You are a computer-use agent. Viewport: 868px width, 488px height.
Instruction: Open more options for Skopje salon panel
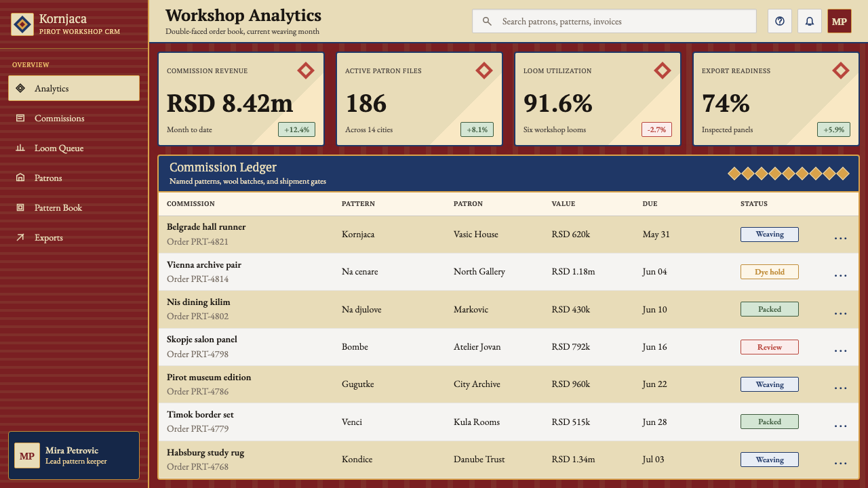coord(841,350)
